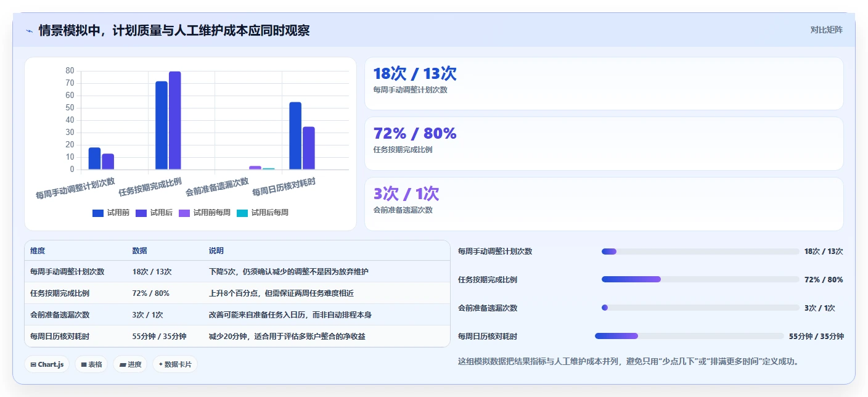The height and width of the screenshot is (397, 868).
Task: Click the 会前准备遗漏次数 progress bar
Action: (x=700, y=308)
